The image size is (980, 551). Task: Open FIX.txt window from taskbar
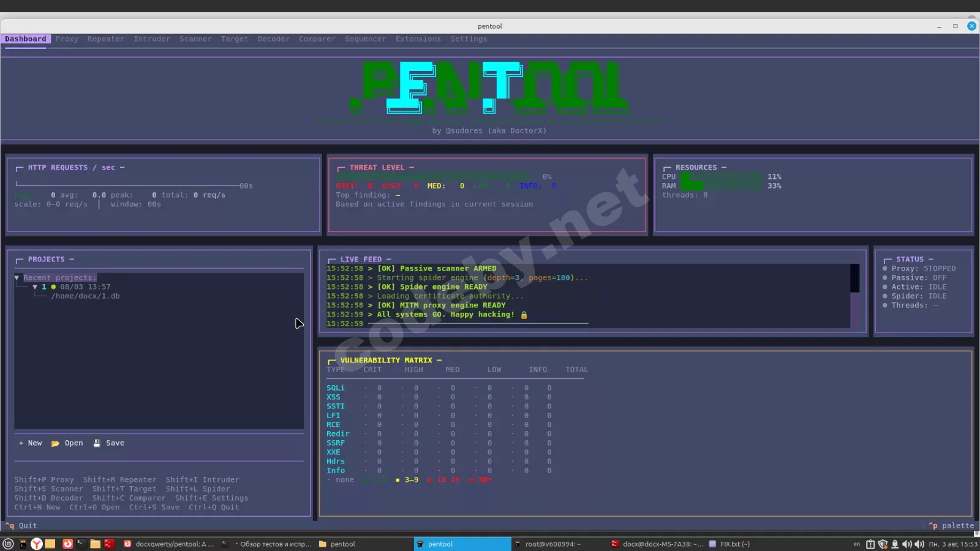[729, 544]
